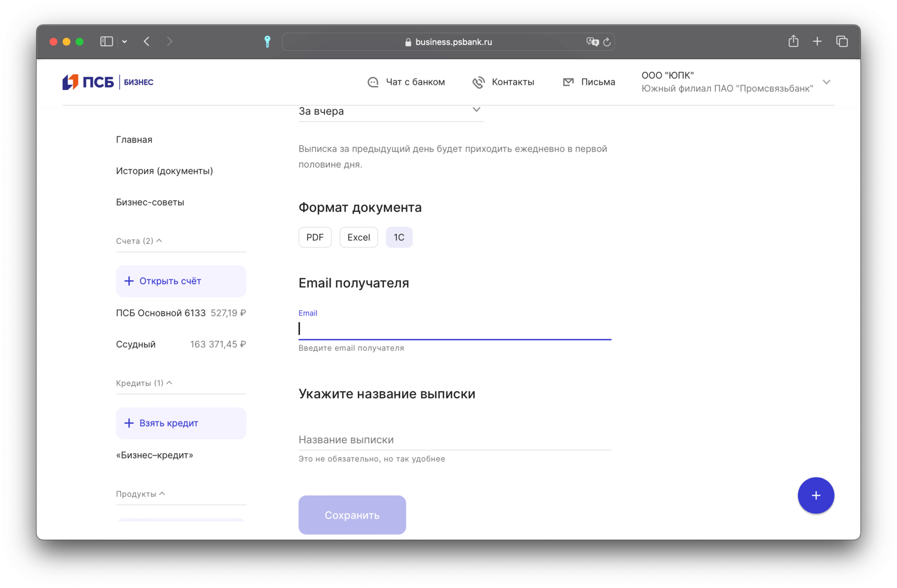This screenshot has width=897, height=588.
Task: Click the PSB Business logo
Action: (x=108, y=82)
